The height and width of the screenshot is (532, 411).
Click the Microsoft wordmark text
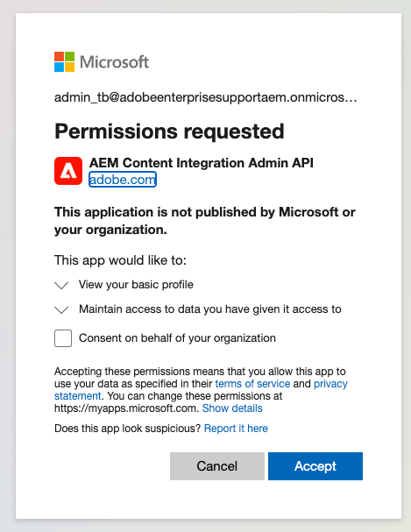(x=114, y=62)
